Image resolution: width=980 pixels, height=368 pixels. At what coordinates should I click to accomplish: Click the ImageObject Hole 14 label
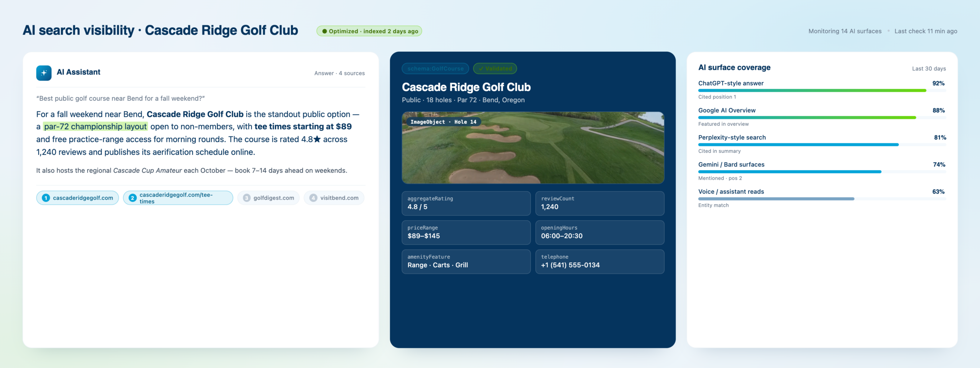point(443,122)
